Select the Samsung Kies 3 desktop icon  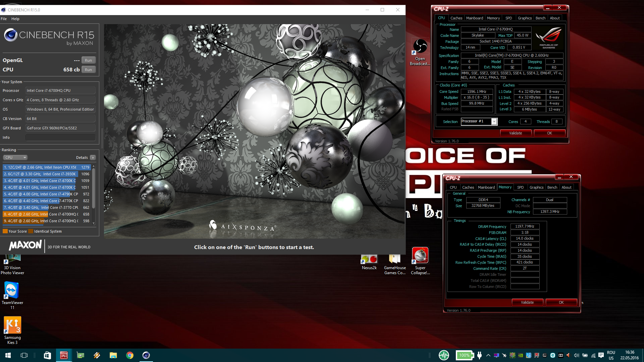12,330
